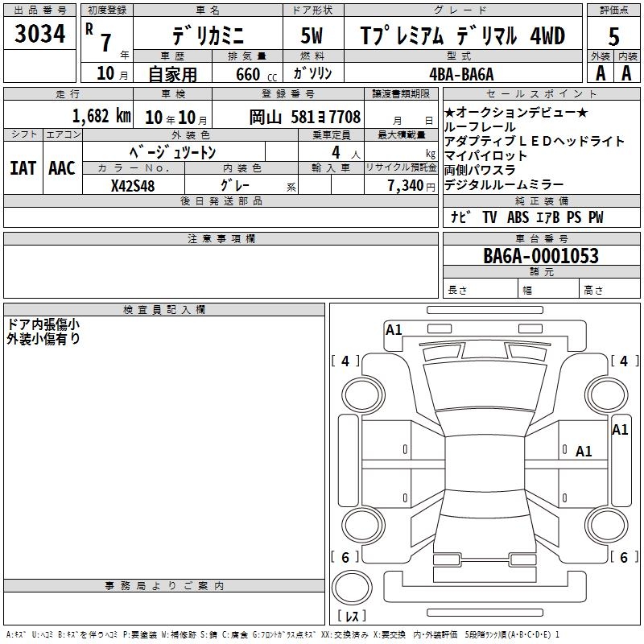Click the registration number "岡山 581 ヨ 7708"
This screenshot has width=644, height=644.
point(305,117)
